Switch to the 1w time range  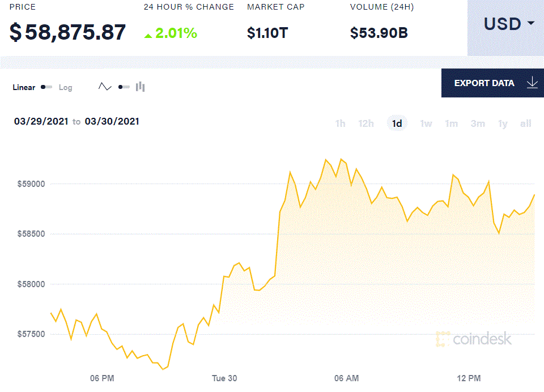[426, 123]
